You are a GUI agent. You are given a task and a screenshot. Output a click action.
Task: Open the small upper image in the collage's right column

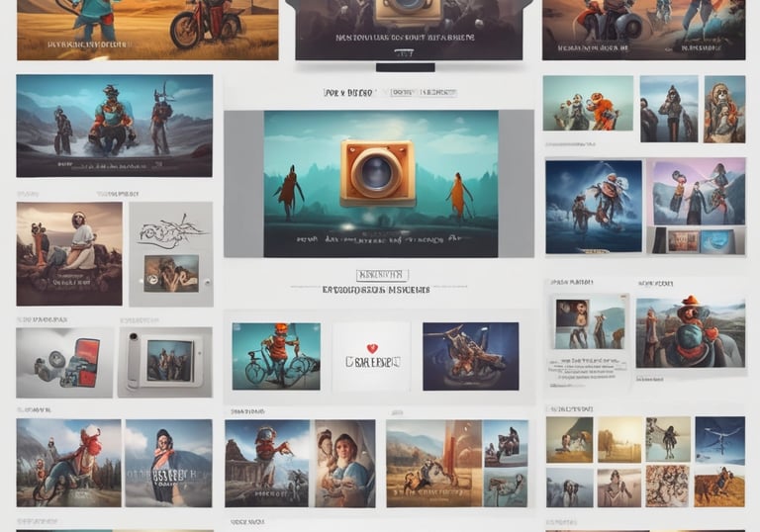pyautogui.click(x=506, y=443)
